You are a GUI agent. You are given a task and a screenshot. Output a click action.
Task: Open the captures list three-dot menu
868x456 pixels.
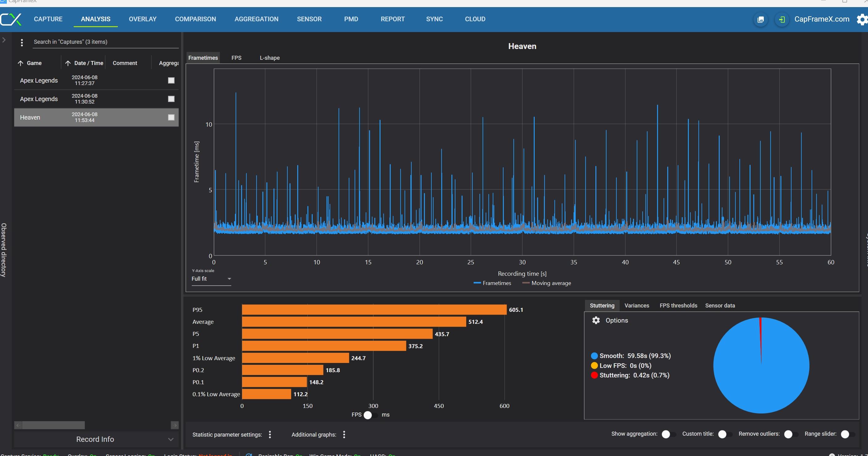tap(22, 43)
